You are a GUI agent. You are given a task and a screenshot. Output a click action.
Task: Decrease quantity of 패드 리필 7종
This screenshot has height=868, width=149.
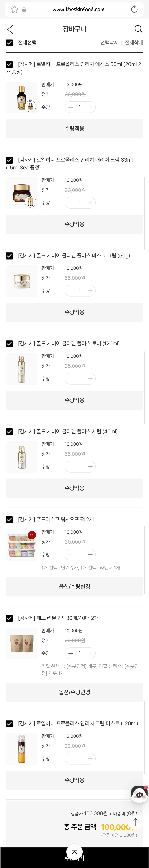pos(71,653)
